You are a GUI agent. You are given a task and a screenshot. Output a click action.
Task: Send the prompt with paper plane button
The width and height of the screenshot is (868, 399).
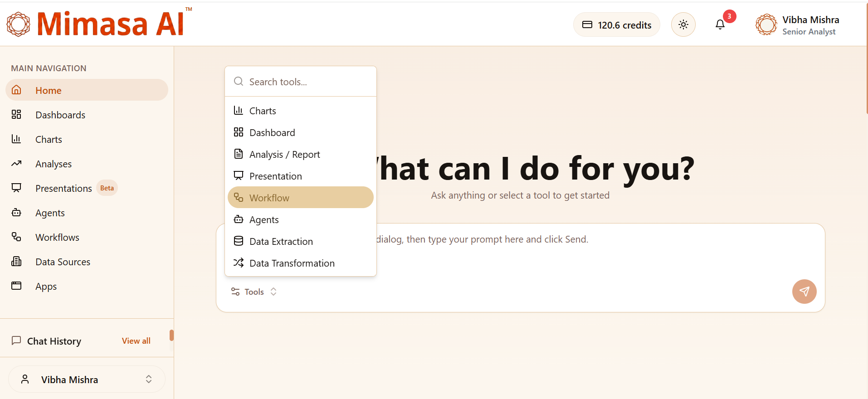[804, 291]
